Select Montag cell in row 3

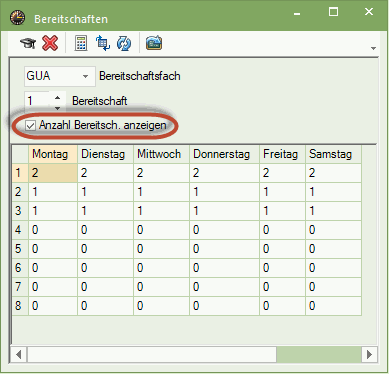pyautogui.click(x=53, y=211)
